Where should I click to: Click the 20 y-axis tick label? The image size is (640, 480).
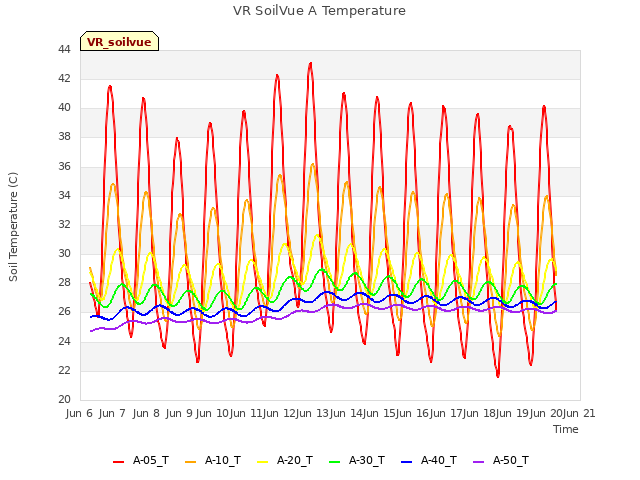(x=64, y=400)
